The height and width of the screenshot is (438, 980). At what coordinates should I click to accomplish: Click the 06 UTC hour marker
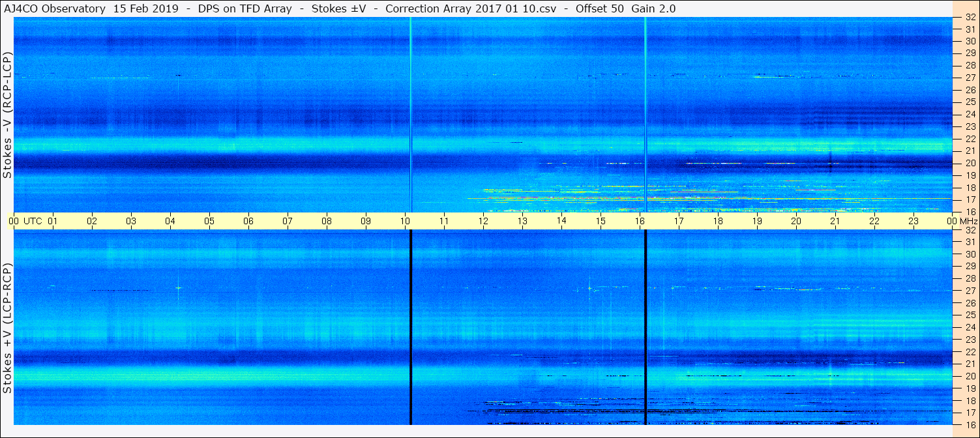(x=248, y=221)
